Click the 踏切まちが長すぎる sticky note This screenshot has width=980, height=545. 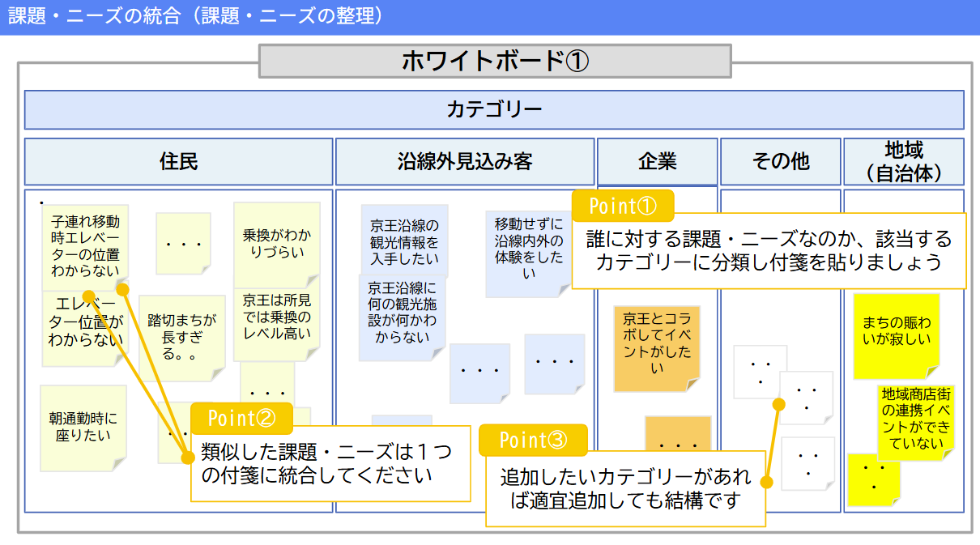tap(182, 336)
